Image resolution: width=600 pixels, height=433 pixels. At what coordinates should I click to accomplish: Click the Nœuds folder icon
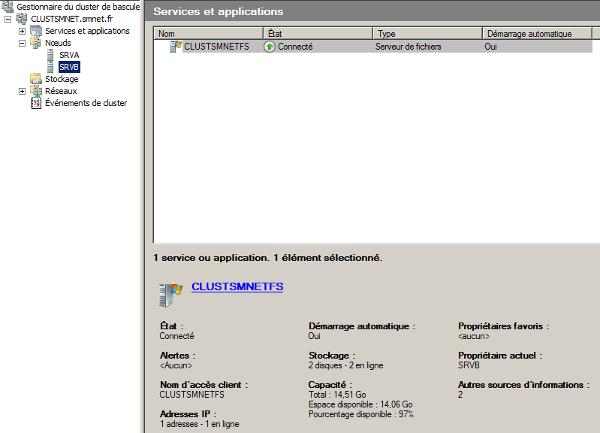coord(37,43)
